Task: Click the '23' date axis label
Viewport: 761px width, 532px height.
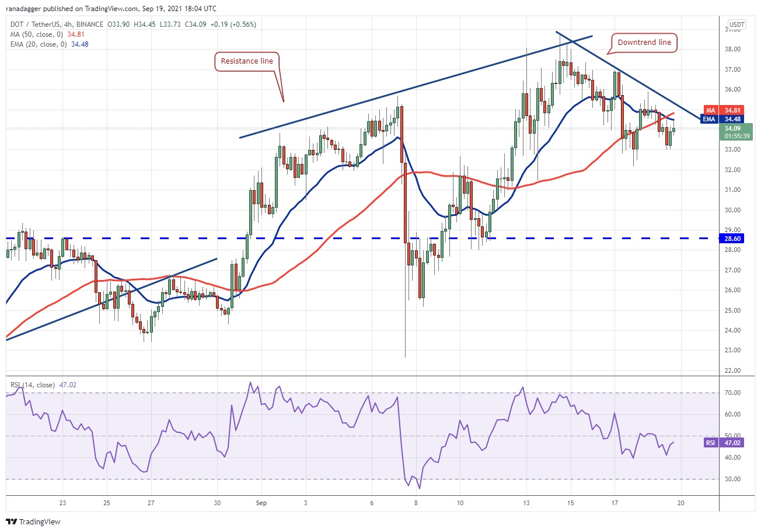Action: pyautogui.click(x=63, y=503)
